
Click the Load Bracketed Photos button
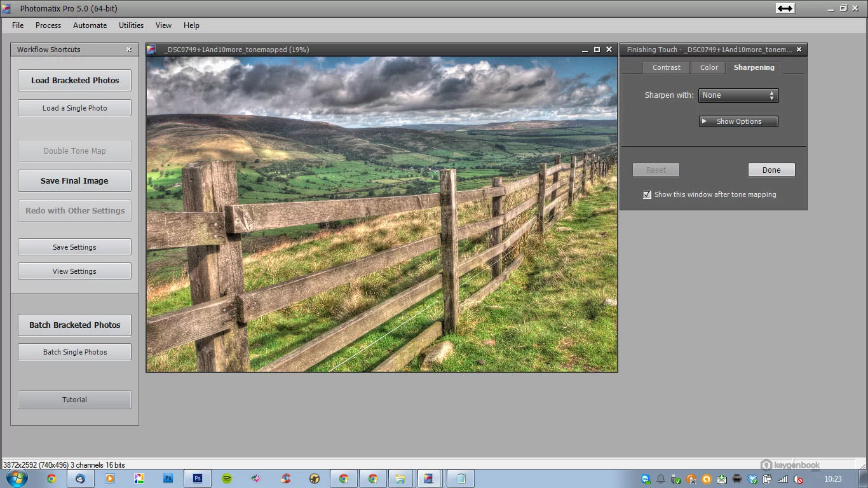(74, 81)
